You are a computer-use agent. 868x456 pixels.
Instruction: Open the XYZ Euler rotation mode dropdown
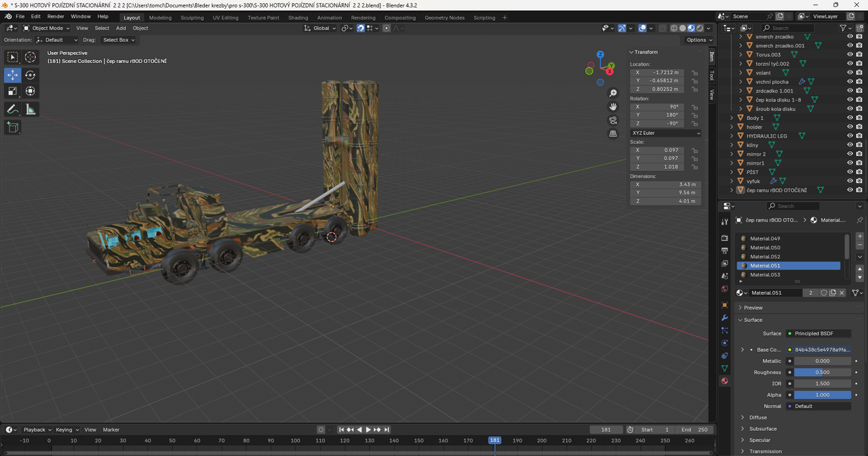(665, 133)
